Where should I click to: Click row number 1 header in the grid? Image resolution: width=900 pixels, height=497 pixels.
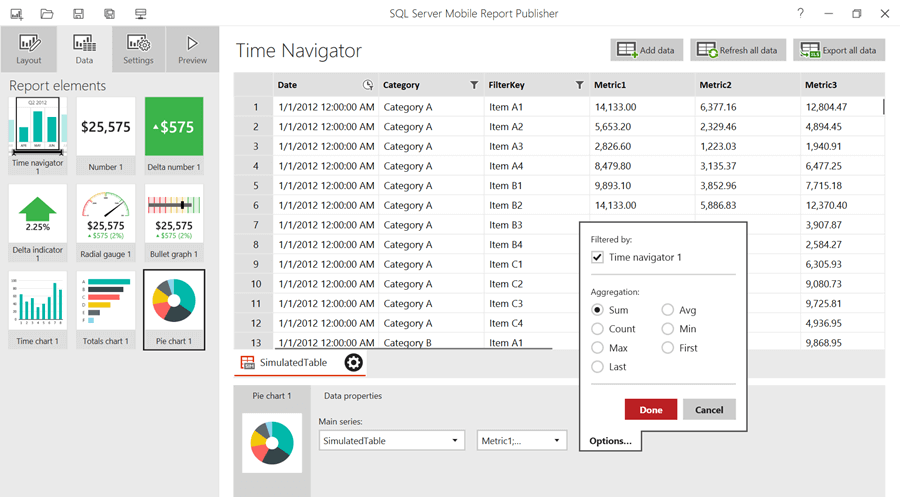point(254,107)
